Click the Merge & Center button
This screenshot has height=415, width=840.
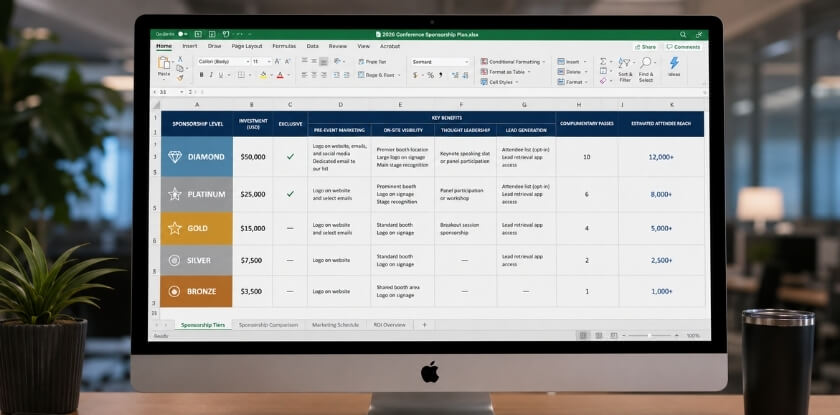point(378,75)
